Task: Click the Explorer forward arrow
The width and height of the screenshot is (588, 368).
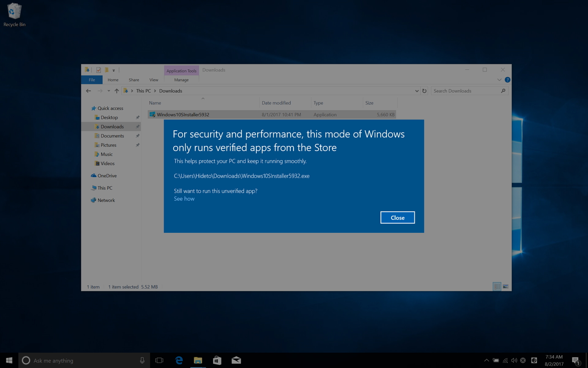Action: (x=100, y=91)
